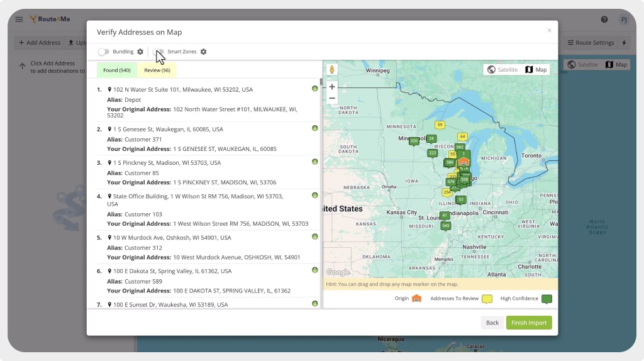Click Add Address in background toolbar
Image resolution: width=644 pixels, height=361 pixels.
pos(40,43)
